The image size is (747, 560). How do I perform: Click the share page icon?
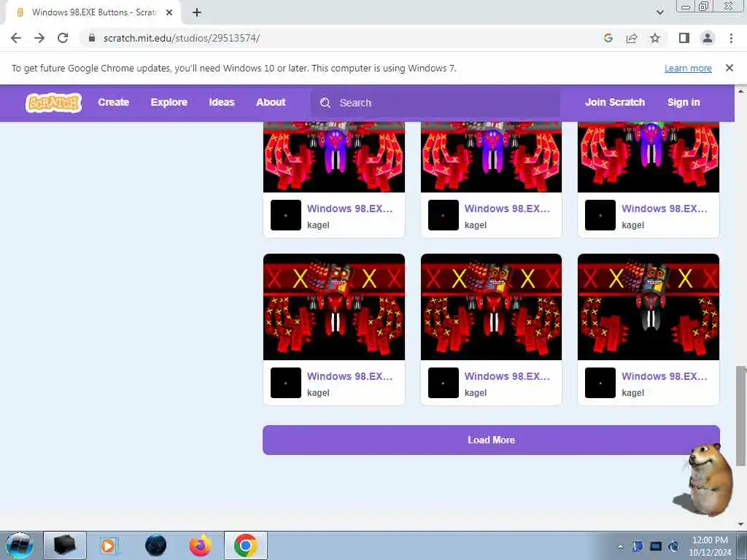(632, 38)
